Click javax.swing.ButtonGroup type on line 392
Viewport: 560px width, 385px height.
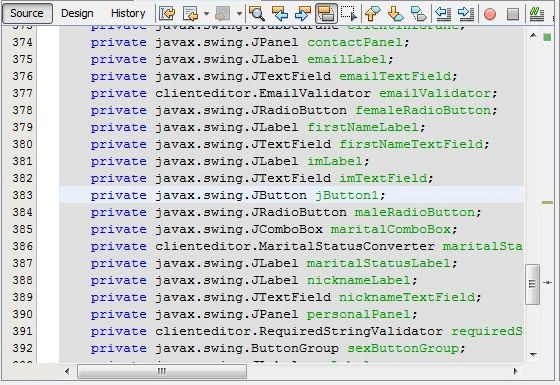(246, 348)
